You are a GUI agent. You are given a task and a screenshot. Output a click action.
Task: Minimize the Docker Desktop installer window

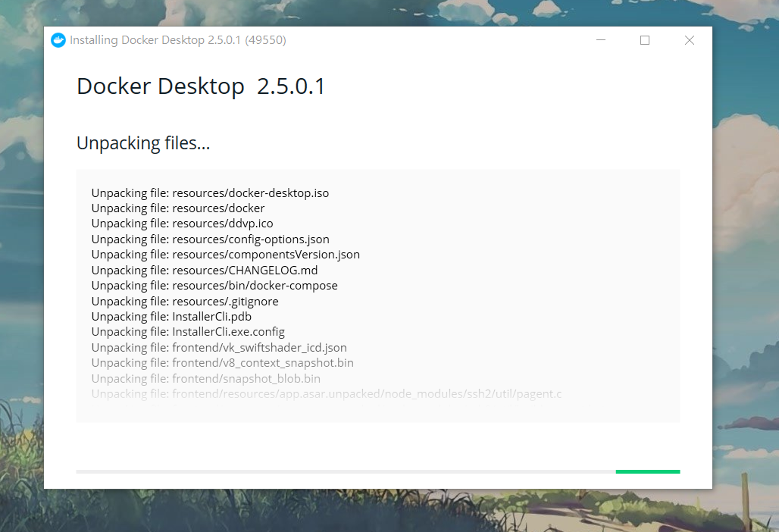[x=601, y=40]
